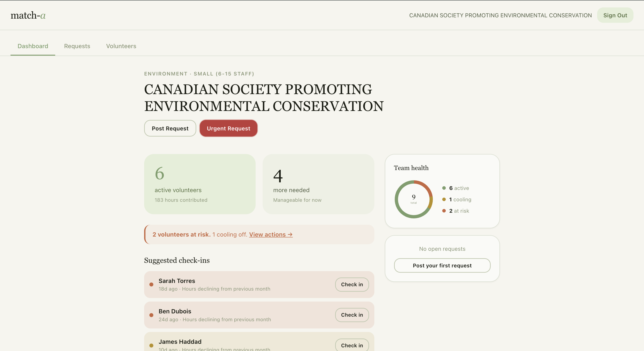Click green active legend dot

[x=444, y=188]
